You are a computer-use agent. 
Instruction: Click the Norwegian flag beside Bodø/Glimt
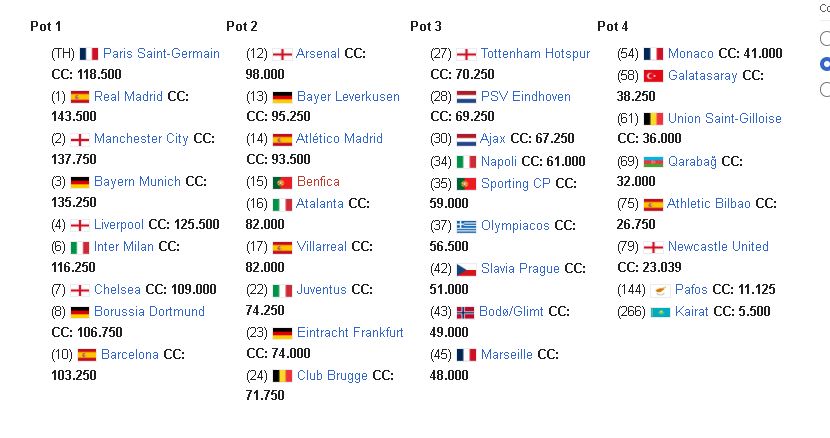(465, 312)
